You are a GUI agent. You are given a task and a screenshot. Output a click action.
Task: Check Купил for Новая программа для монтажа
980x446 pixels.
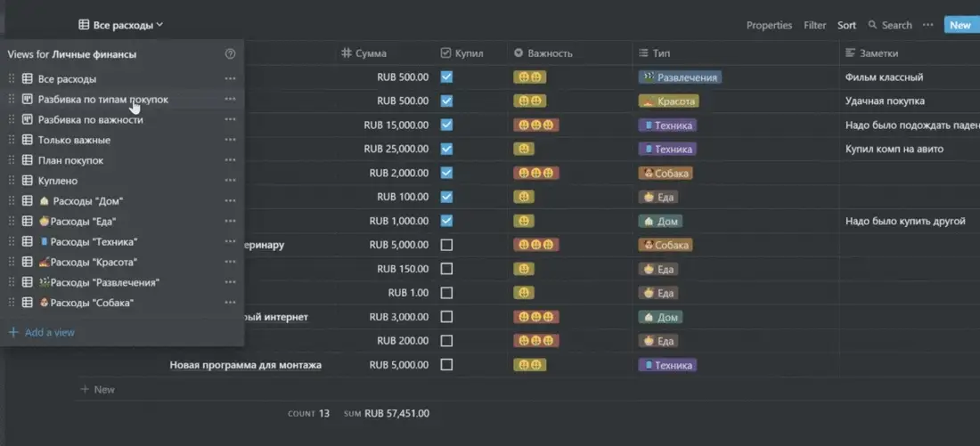point(446,364)
